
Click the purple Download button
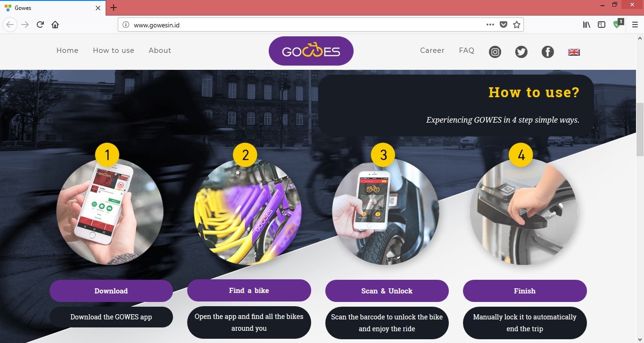tap(111, 291)
